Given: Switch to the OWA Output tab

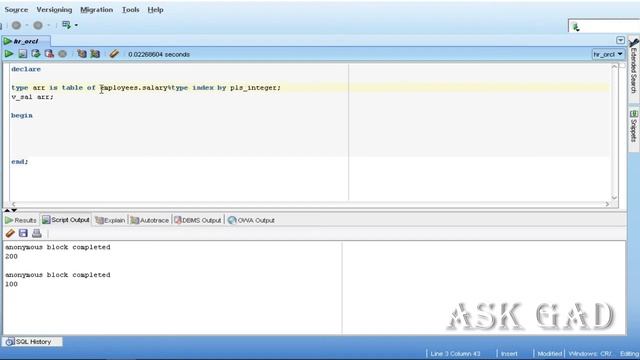Looking at the screenshot, I should tap(251, 220).
